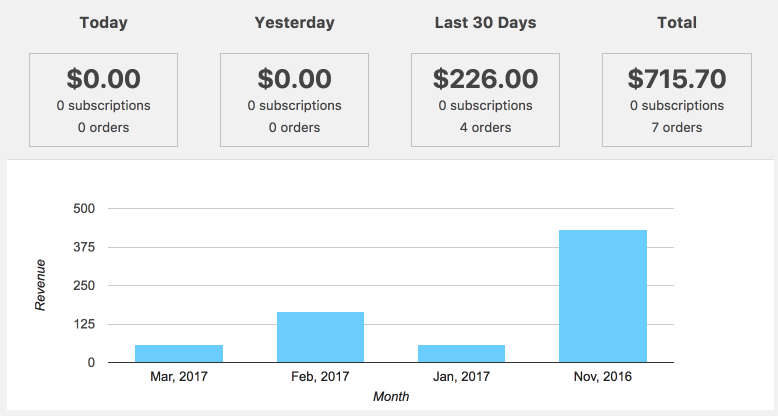The image size is (778, 416).
Task: Click the Last 30 Days heading
Action: click(485, 23)
